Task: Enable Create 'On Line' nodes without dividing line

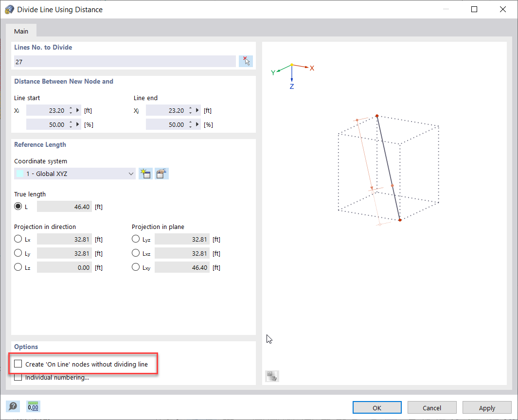Action: tap(18, 364)
